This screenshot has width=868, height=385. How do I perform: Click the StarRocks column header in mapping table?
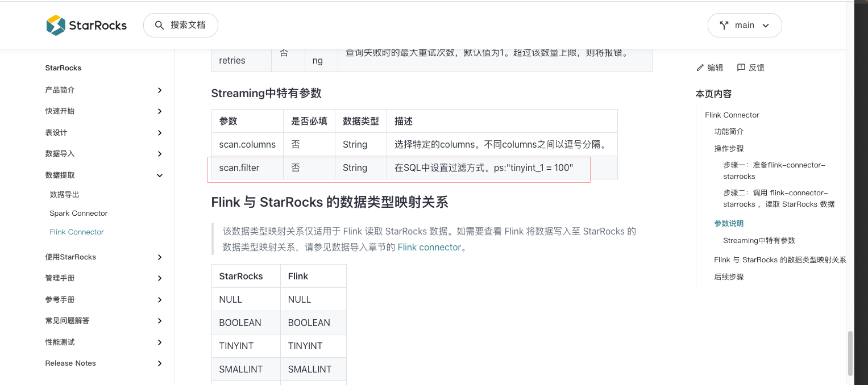[246, 276]
